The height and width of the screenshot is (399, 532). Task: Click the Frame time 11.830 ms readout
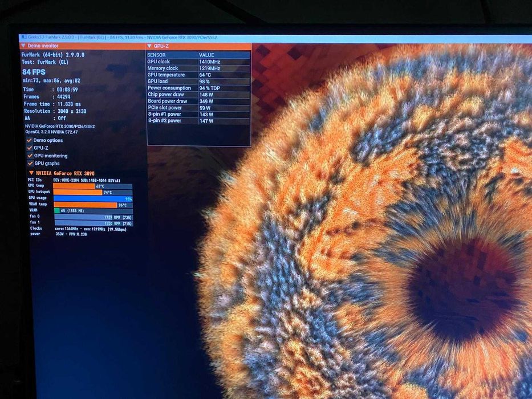[52, 104]
